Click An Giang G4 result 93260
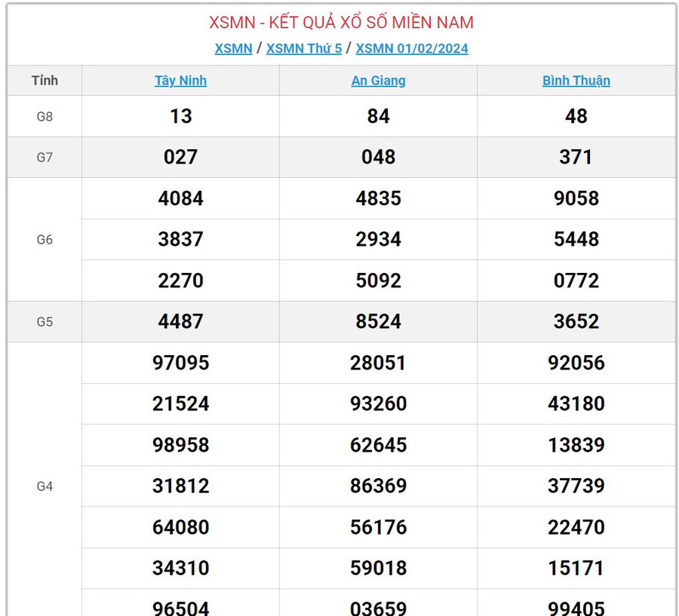This screenshot has height=616, width=679. pyautogui.click(x=378, y=404)
